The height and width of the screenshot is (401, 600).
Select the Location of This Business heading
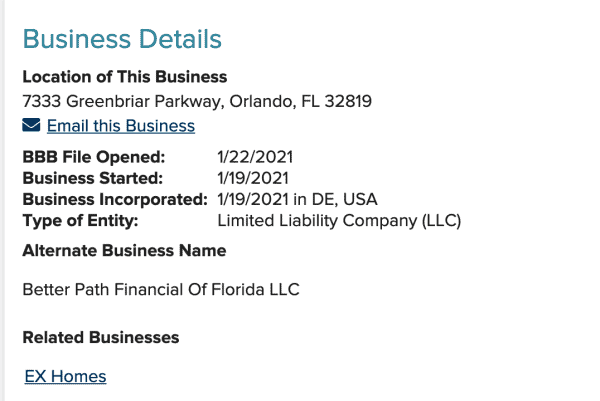click(x=125, y=77)
